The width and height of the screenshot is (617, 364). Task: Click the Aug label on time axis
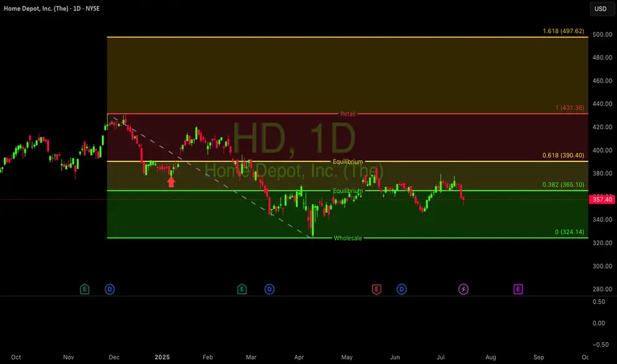[491, 357]
